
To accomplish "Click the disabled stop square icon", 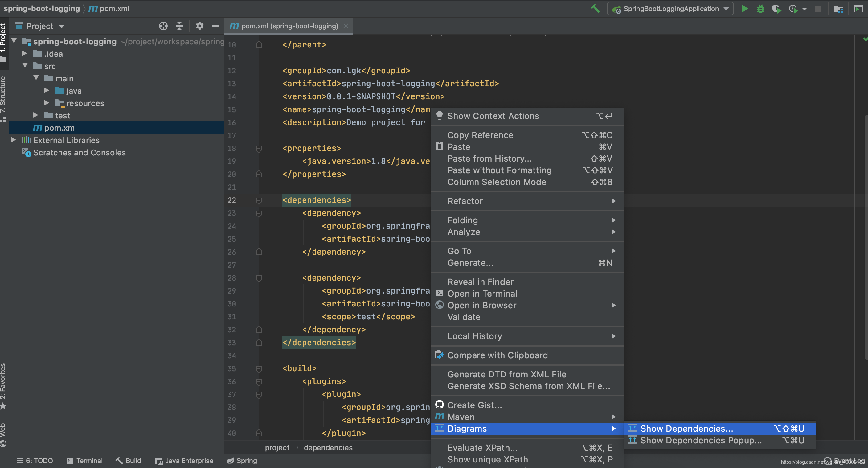I will [x=818, y=8].
